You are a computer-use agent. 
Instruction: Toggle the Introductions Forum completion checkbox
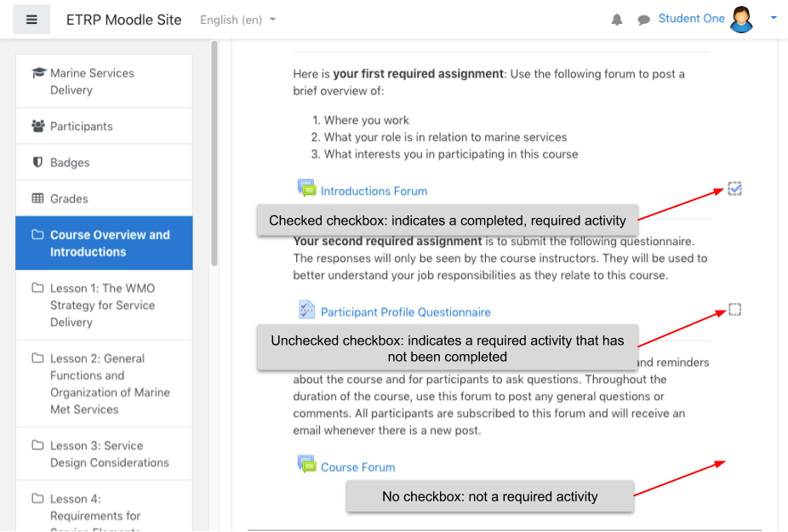point(734,189)
